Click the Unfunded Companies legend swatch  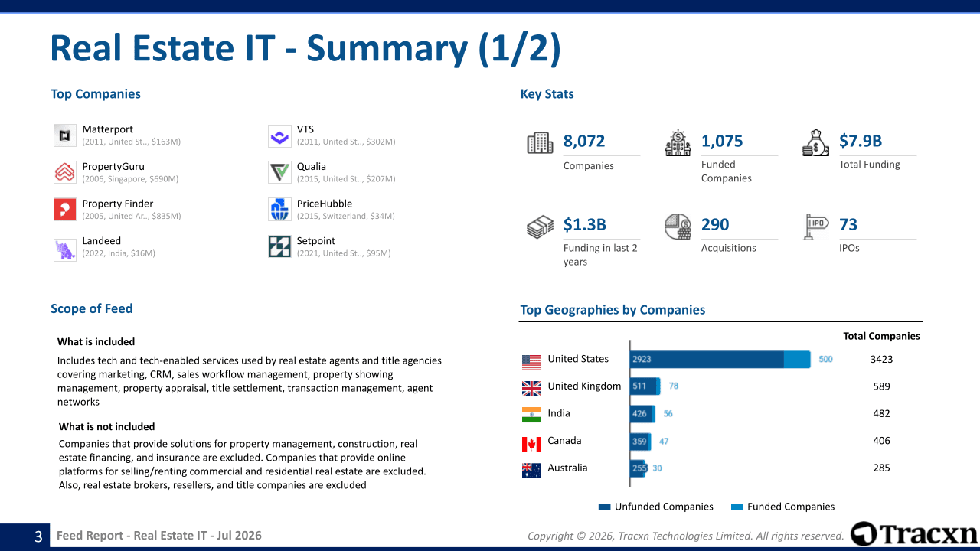(604, 507)
